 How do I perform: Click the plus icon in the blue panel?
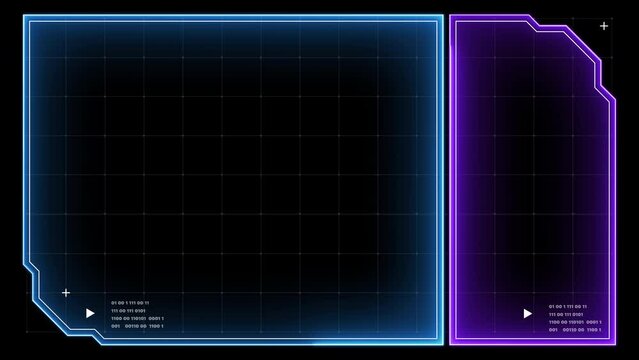pyautogui.click(x=66, y=293)
